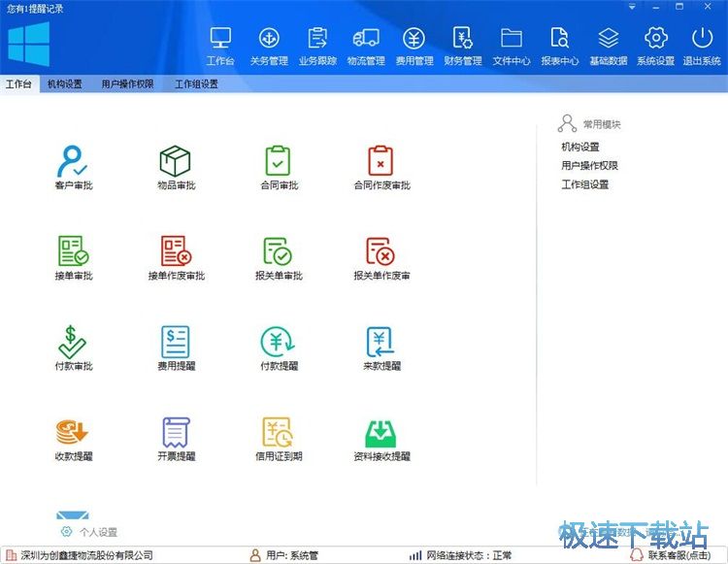
Task: Click the customer service QQ icon
Action: (637, 554)
